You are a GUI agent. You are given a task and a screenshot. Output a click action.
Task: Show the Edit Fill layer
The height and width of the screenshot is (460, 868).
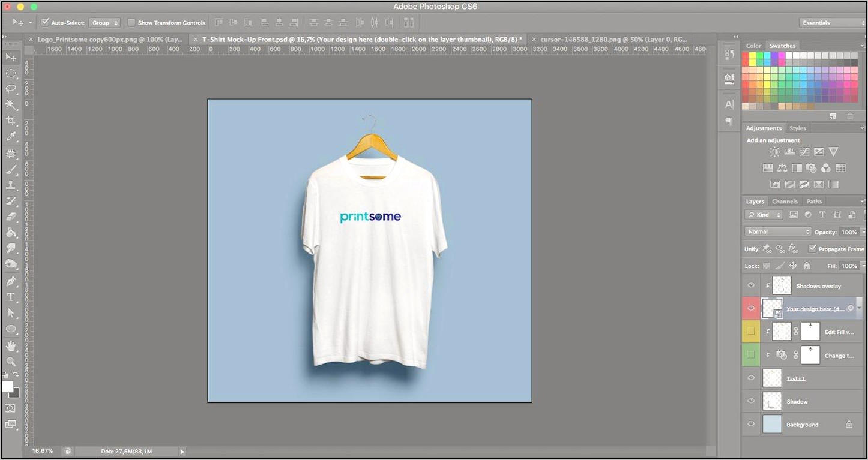[x=751, y=331]
